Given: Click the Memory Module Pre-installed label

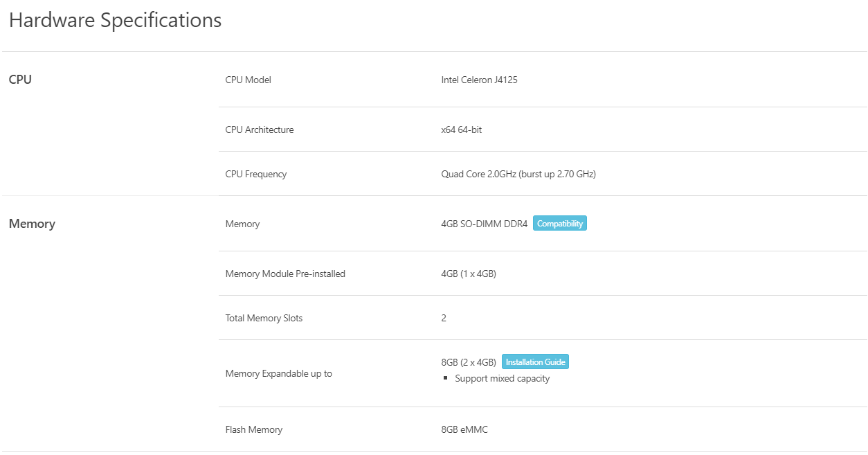Looking at the screenshot, I should (x=285, y=274).
